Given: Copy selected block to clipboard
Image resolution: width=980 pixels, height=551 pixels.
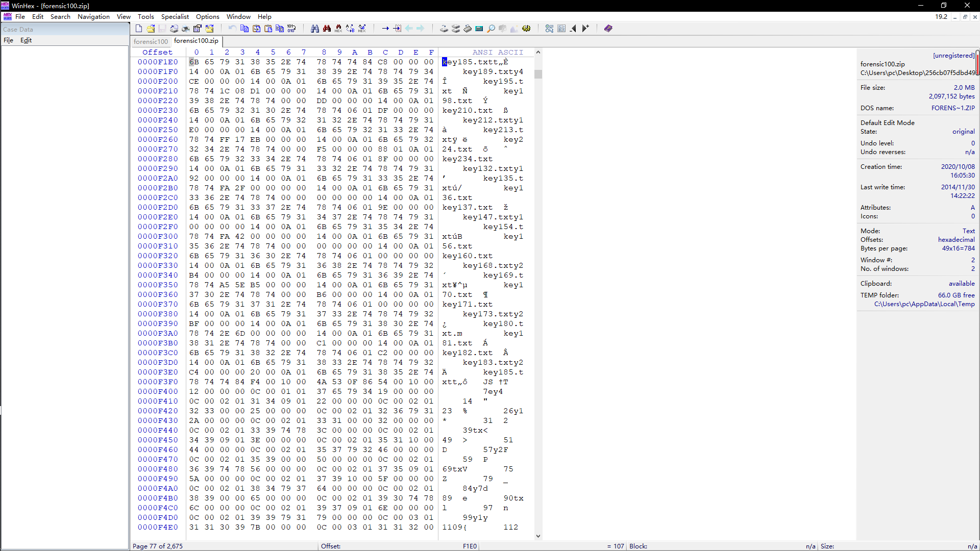Looking at the screenshot, I should (x=244, y=28).
